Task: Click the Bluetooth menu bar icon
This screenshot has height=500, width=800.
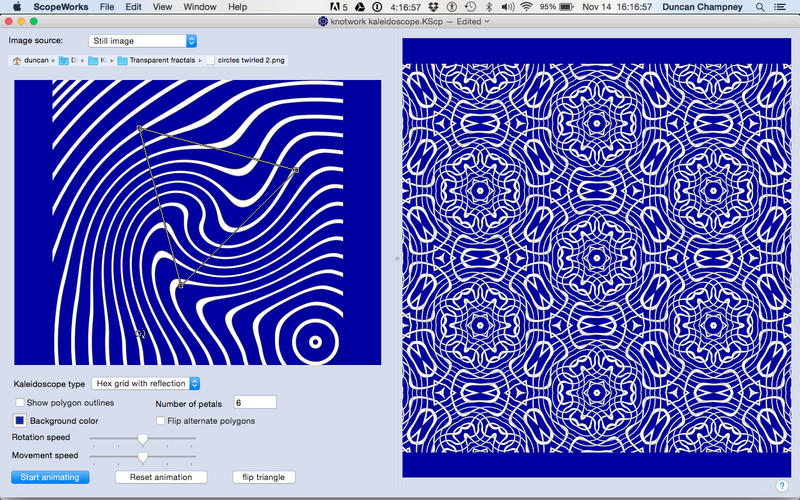Action: [x=487, y=7]
